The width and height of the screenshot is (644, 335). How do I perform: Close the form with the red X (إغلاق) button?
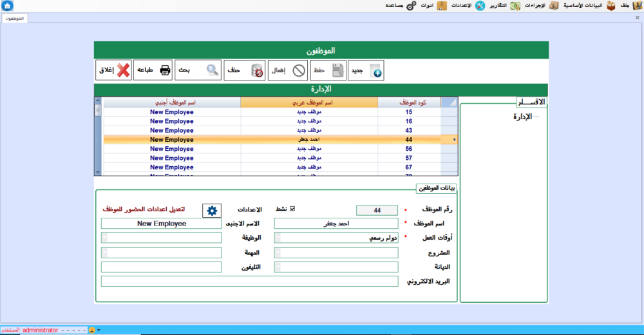[113, 70]
